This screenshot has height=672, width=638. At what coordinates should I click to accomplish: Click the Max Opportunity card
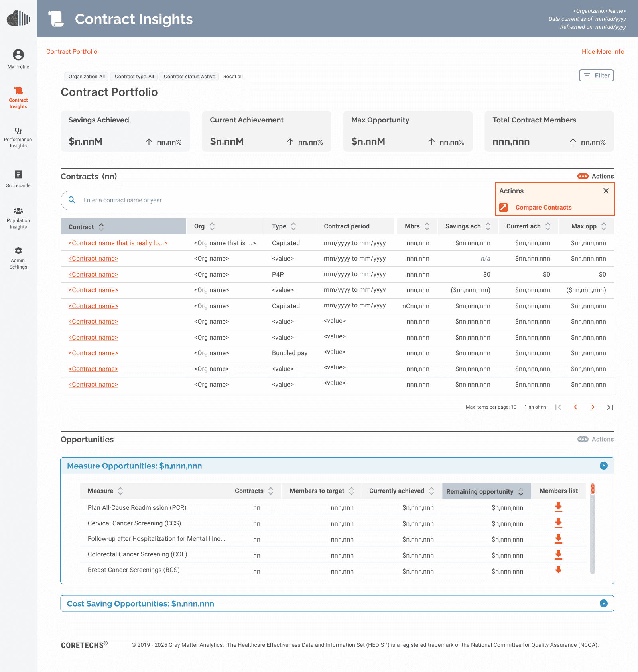(x=408, y=131)
